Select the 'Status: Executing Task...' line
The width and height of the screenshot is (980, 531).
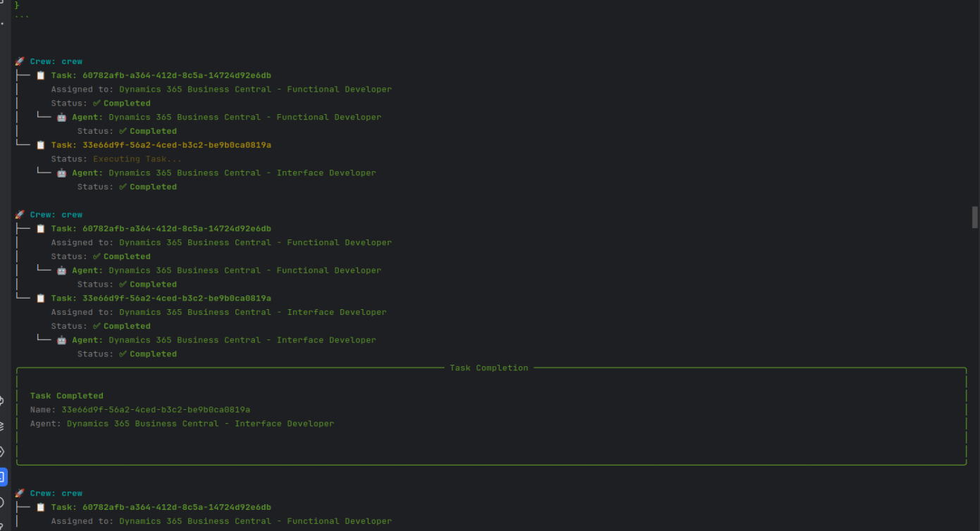click(116, 159)
